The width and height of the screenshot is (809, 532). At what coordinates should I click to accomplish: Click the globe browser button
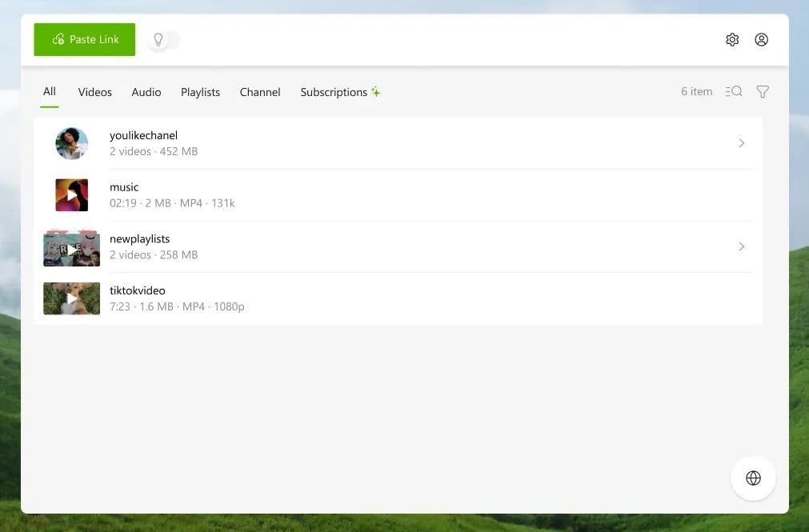point(753,478)
